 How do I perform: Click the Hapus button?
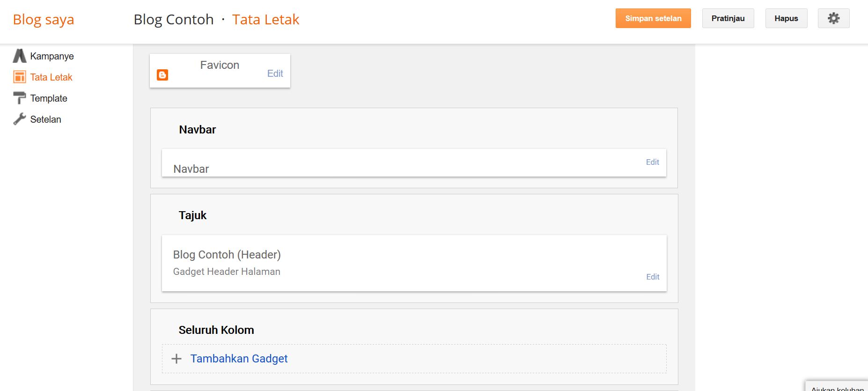786,18
